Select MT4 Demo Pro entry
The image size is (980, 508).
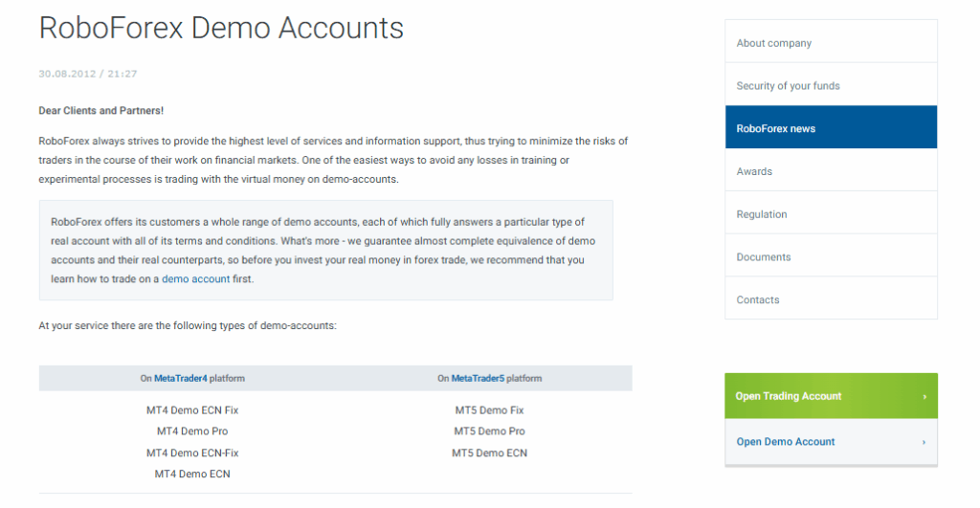(192, 431)
